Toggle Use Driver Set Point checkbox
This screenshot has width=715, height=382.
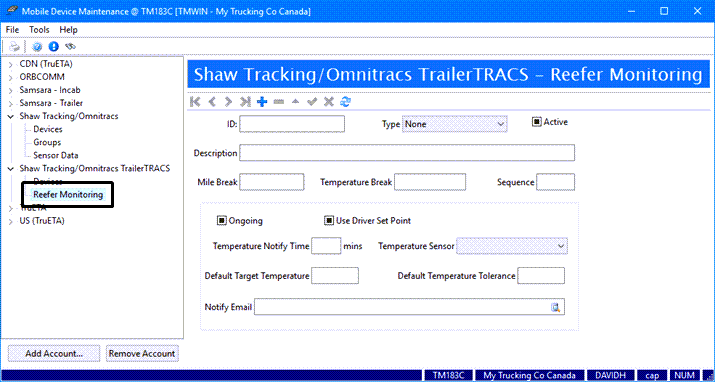[x=329, y=221]
